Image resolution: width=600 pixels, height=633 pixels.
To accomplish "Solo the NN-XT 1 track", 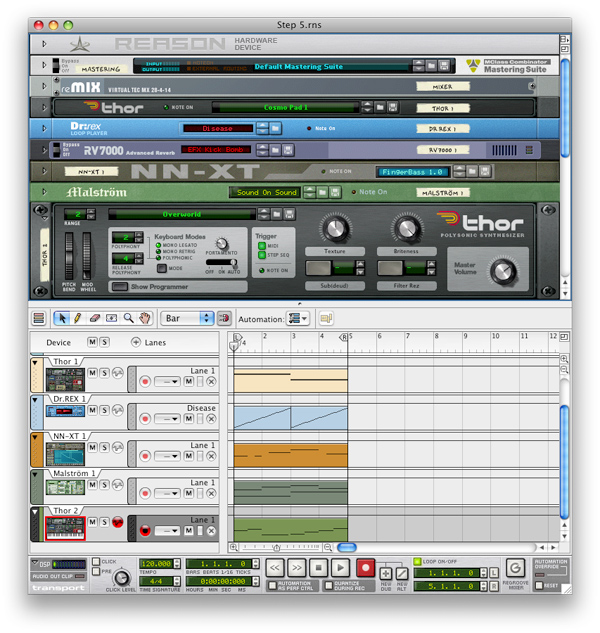I will click(x=104, y=447).
